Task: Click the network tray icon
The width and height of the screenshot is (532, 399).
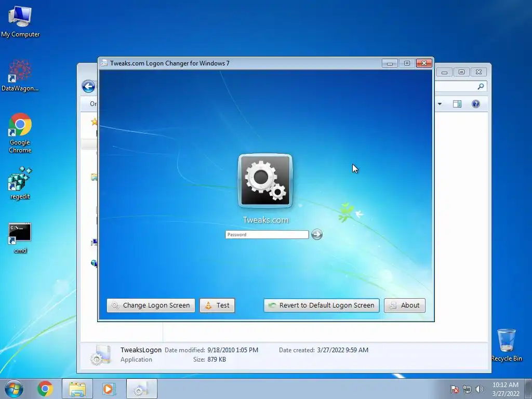Action: click(467, 389)
